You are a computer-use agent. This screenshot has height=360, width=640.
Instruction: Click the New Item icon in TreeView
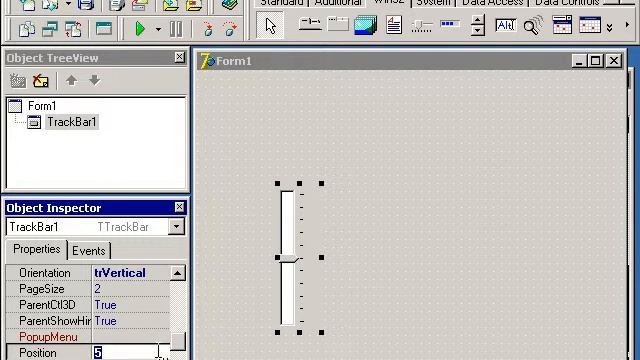pyautogui.click(x=18, y=81)
